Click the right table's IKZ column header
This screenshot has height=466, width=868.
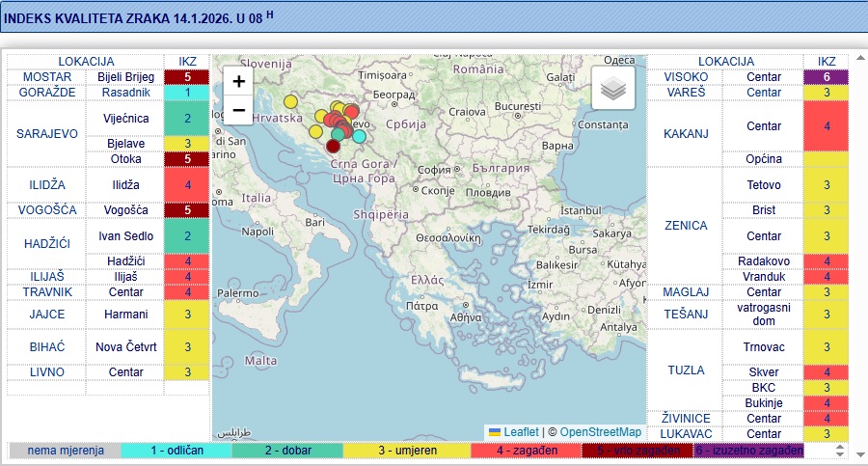coord(827,62)
